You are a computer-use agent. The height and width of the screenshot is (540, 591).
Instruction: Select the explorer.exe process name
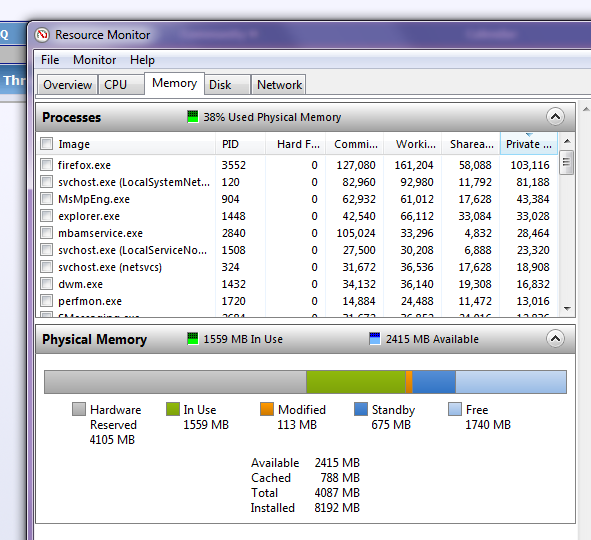pyautogui.click(x=89, y=216)
